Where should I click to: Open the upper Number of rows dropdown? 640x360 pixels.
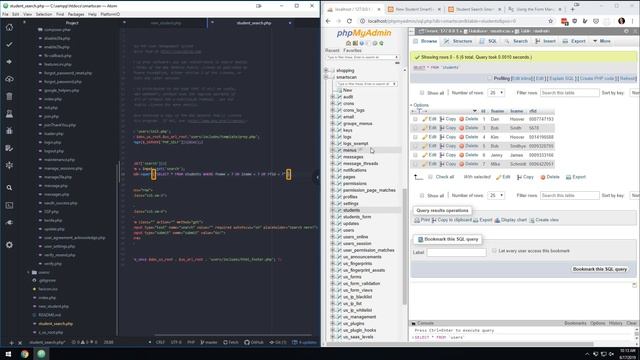[x=496, y=93]
